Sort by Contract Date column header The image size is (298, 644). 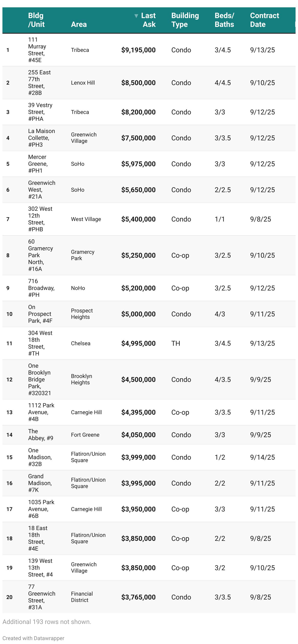tap(264, 20)
